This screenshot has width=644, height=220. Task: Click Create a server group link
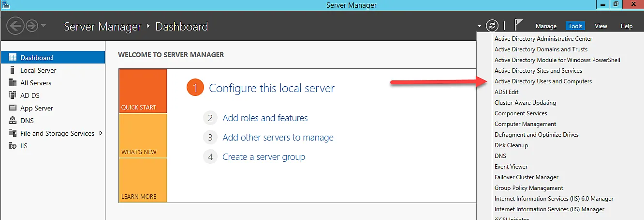263,157
